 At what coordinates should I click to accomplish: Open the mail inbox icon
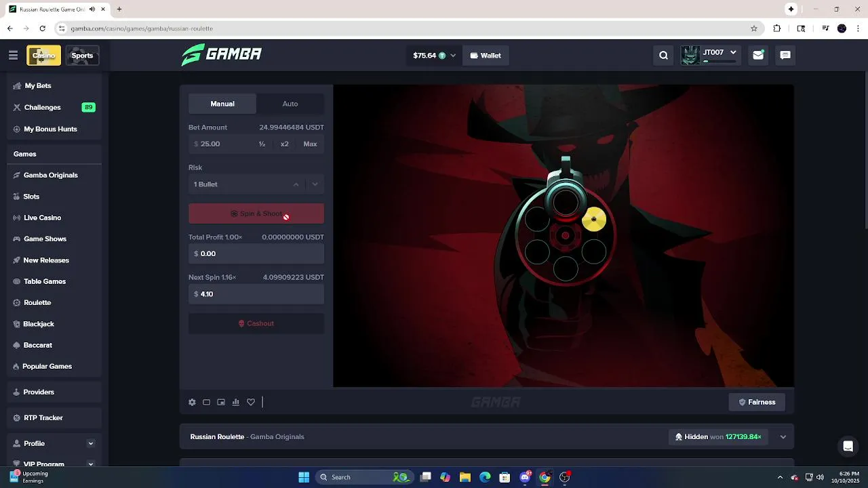[758, 56]
